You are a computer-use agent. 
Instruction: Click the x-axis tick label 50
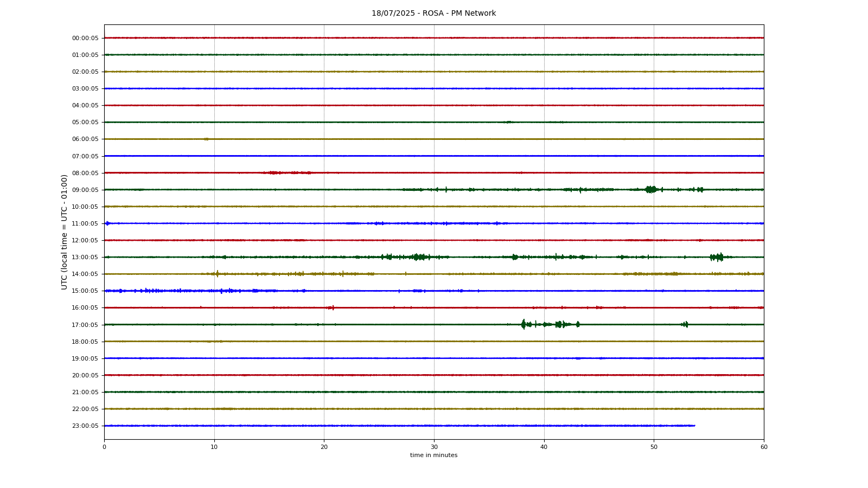pos(654,447)
